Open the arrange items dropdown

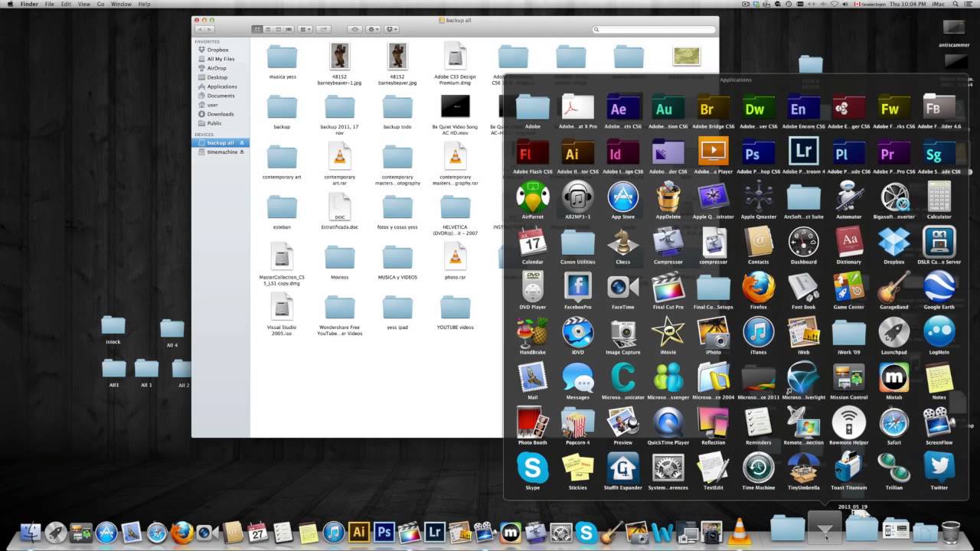(x=304, y=29)
